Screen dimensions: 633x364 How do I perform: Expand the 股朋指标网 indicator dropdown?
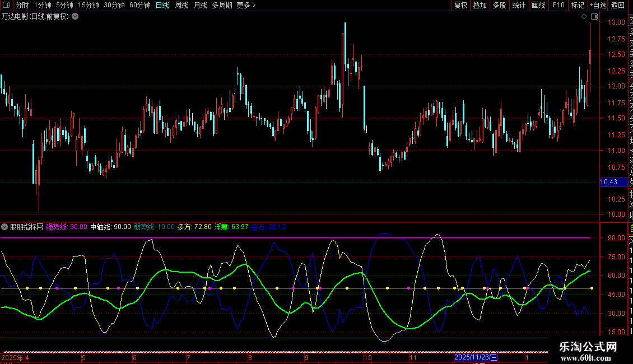coord(5,227)
